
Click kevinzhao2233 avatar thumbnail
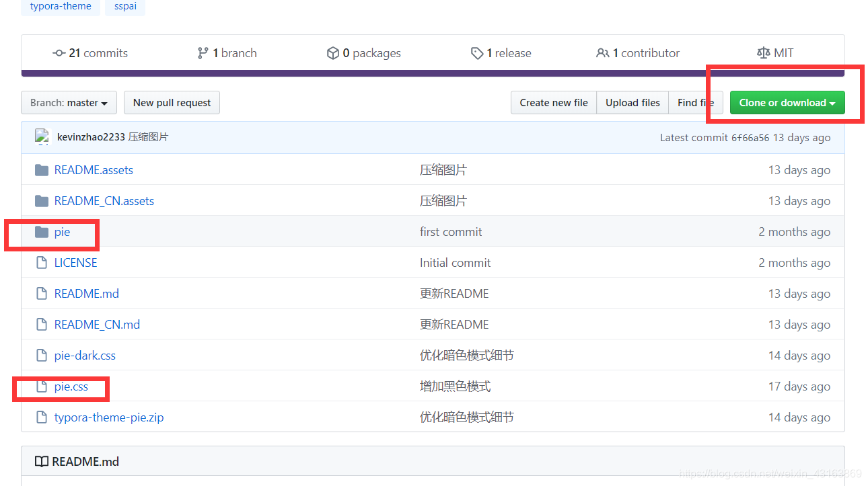coord(43,137)
